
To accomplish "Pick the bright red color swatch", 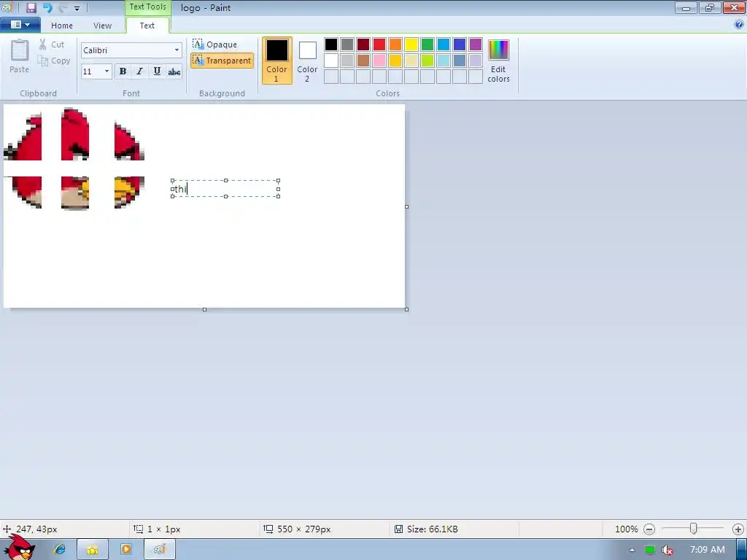I will pos(379,44).
